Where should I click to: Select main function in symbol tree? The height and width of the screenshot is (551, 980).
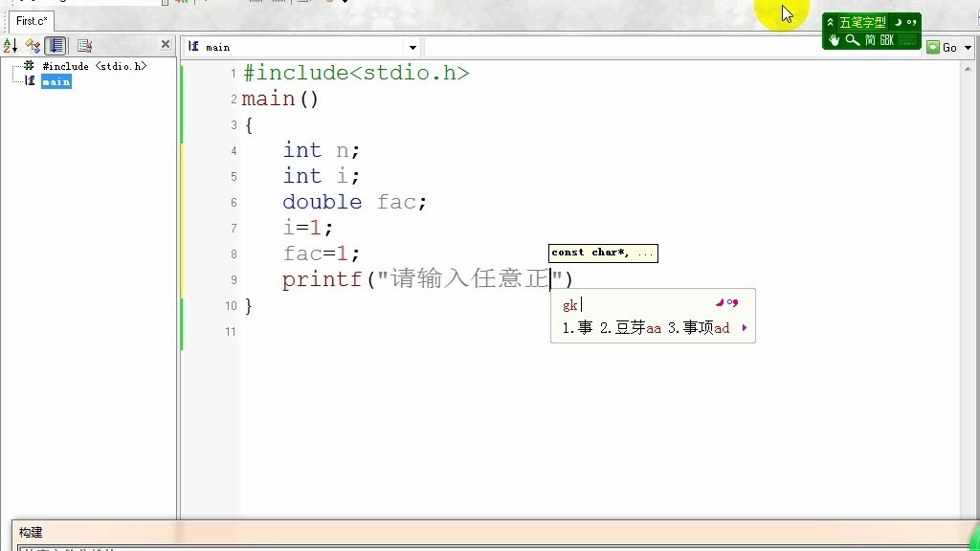56,82
